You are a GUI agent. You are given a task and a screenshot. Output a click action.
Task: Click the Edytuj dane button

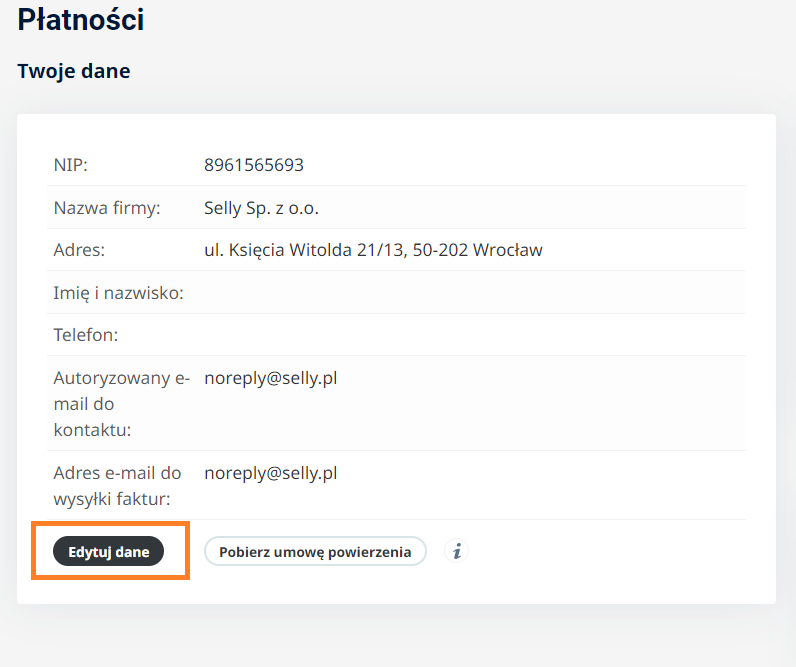tap(108, 551)
